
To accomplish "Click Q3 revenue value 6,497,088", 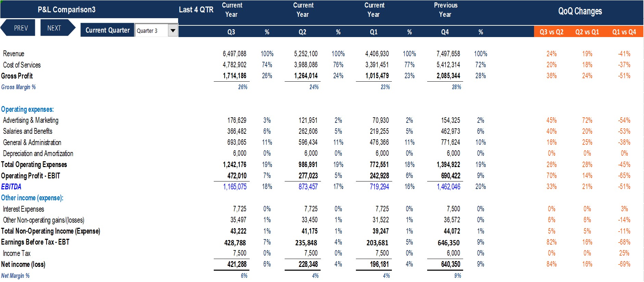I will [x=234, y=54].
